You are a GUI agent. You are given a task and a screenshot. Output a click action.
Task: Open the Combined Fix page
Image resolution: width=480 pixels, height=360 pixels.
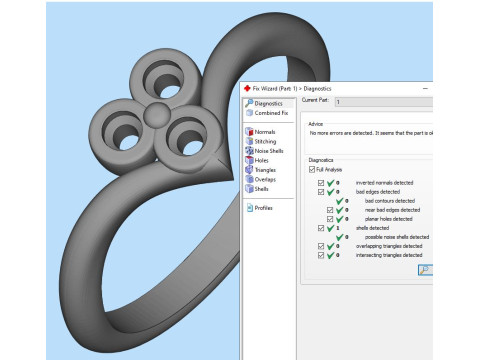271,113
